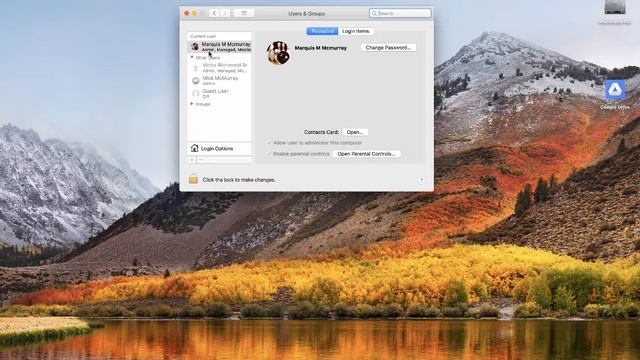
Task: Click the lock icon to make changes
Action: (193, 179)
